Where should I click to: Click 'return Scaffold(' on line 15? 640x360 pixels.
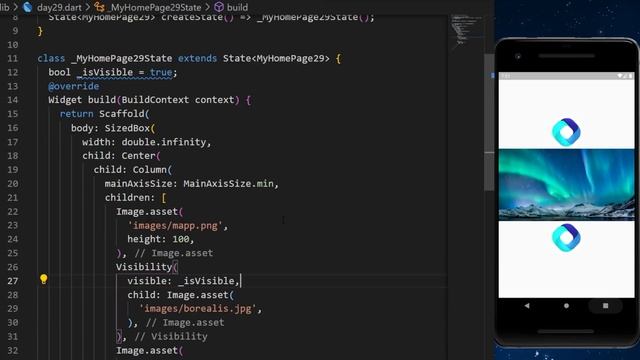pyautogui.click(x=104, y=114)
